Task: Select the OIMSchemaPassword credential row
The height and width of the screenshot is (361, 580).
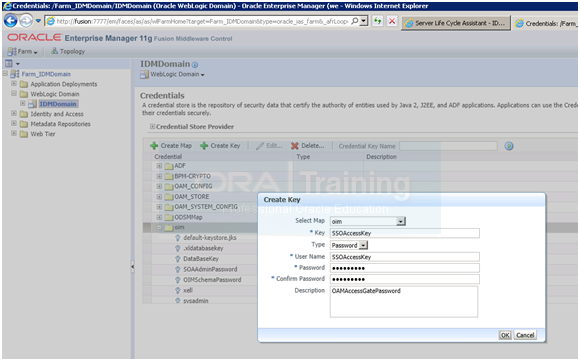Action: point(212,280)
